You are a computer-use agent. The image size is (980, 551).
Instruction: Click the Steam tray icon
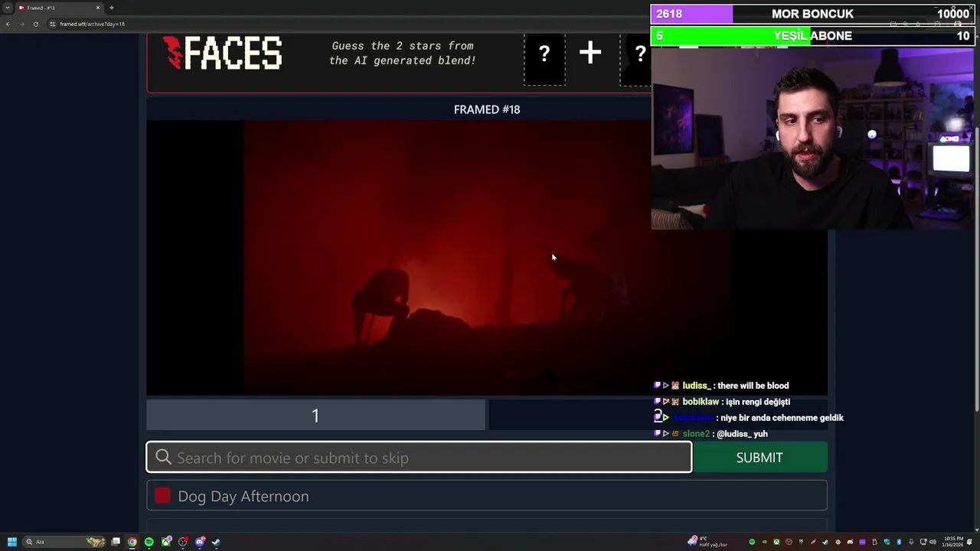[825, 542]
